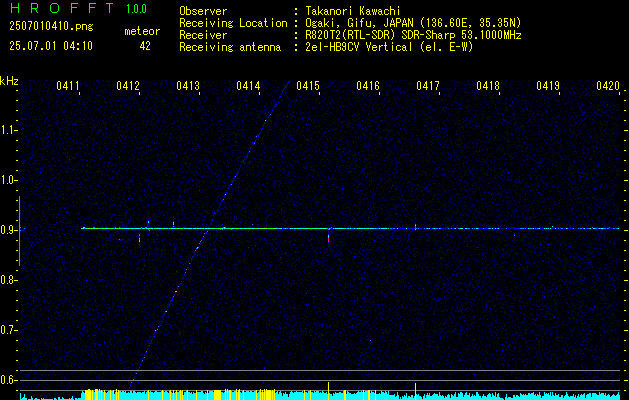The width and height of the screenshot is (629, 400).
Task: Click time marker 0415
Action: [308, 86]
